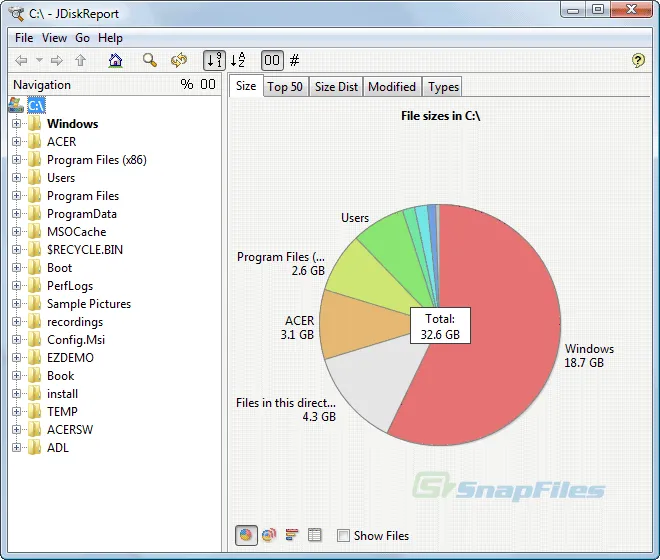
Task: Click the install folder icon
Action: pos(35,394)
